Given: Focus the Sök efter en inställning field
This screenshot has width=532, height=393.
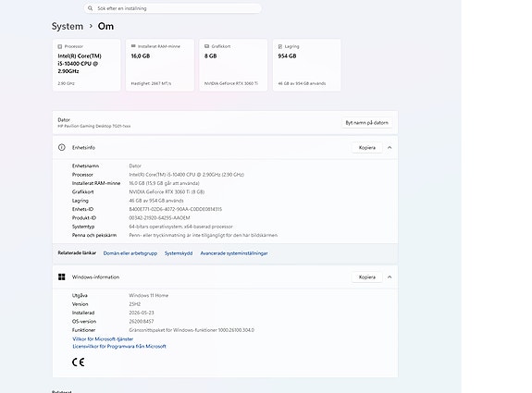Looking at the screenshot, I should coord(173,8).
